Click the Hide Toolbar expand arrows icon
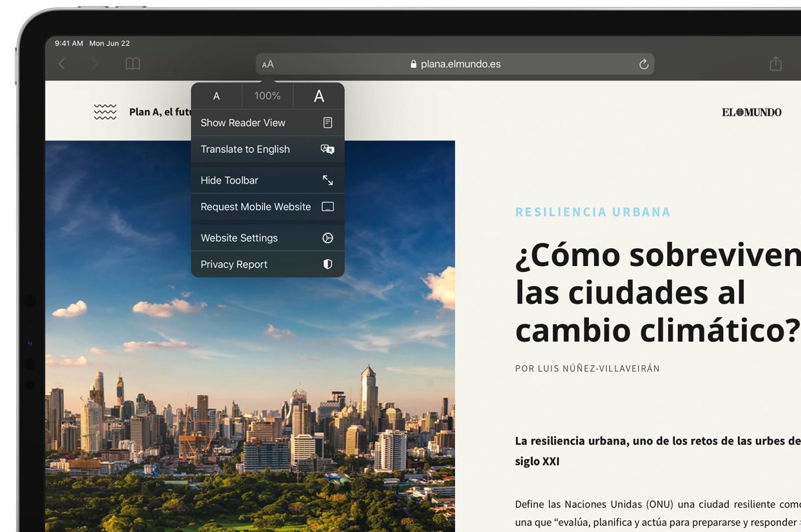 tap(327, 180)
